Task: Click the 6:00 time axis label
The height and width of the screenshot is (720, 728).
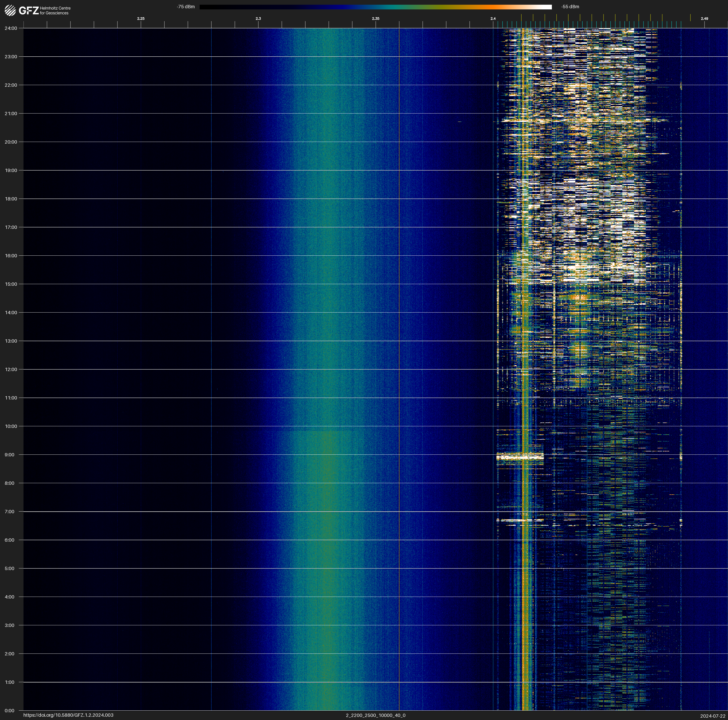Action: pos(10,540)
